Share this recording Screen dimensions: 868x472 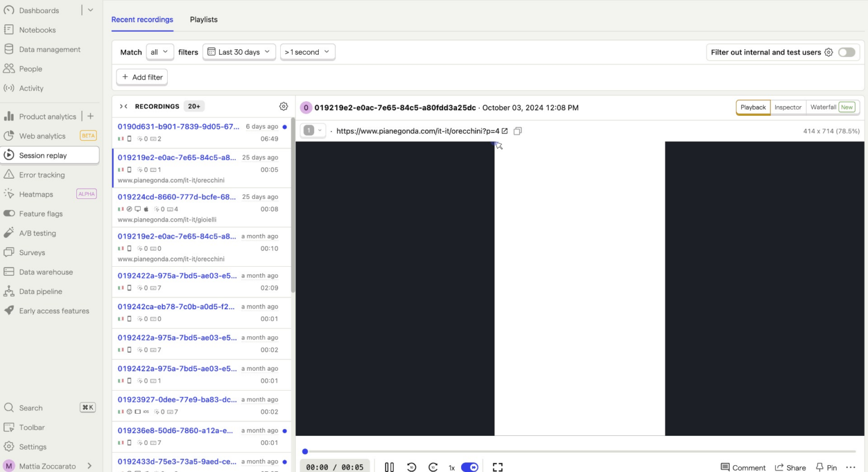pyautogui.click(x=791, y=467)
